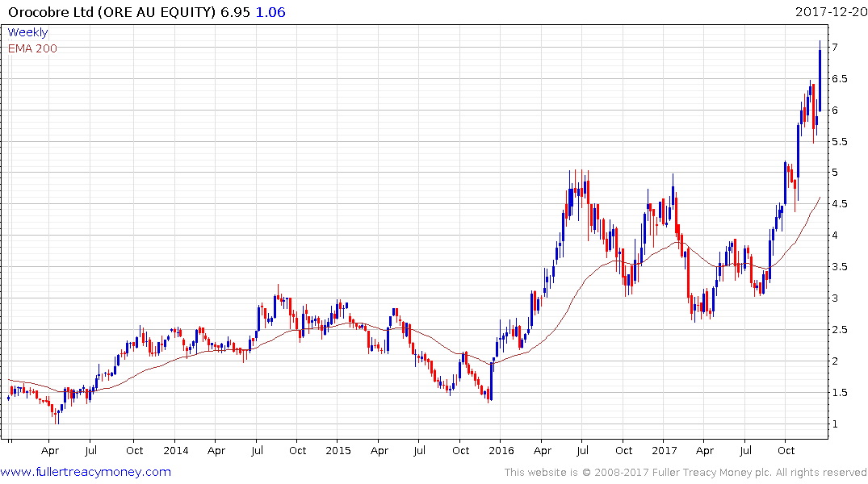Click the copyright notice text
This screenshot has width=868, height=484.
coord(686,473)
